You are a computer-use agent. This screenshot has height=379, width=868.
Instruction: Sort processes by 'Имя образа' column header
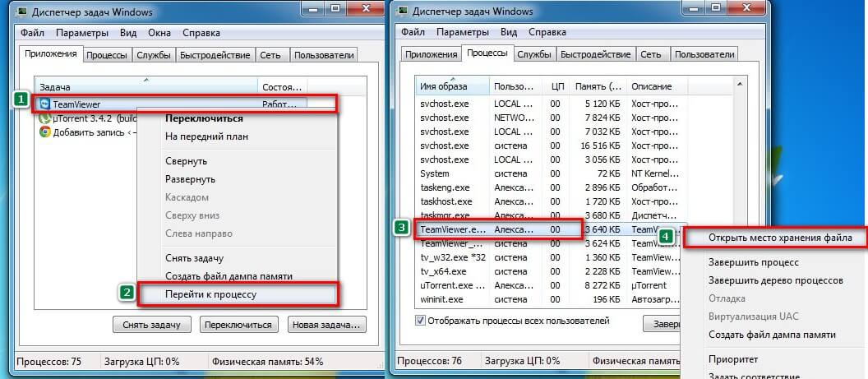click(x=453, y=86)
